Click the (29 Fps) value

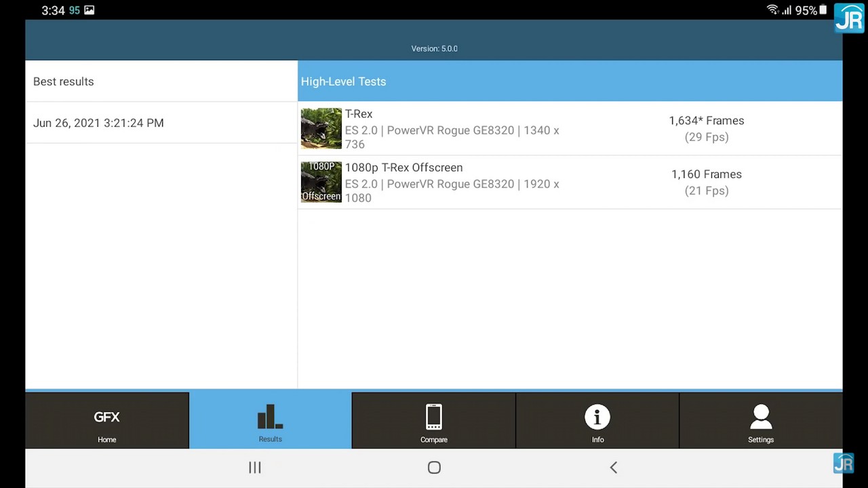(707, 137)
